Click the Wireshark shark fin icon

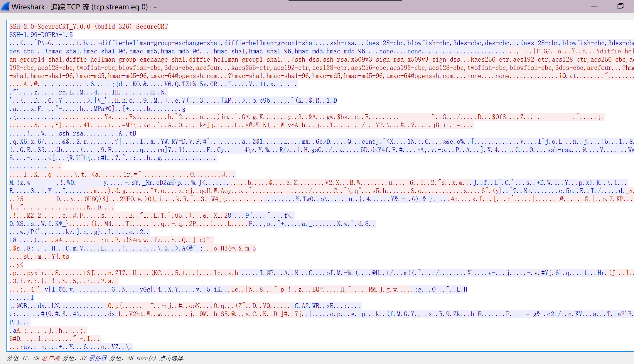[5, 6]
